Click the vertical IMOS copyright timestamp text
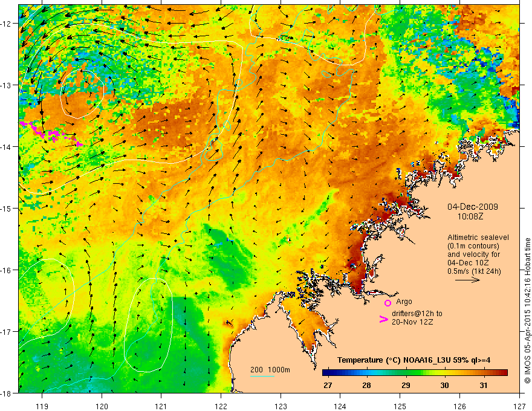Screen dimensions: 532x411 click(x=527, y=311)
